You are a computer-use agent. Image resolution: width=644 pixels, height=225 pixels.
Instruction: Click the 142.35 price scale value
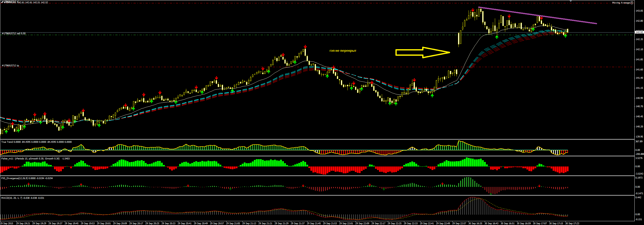tap(639, 39)
